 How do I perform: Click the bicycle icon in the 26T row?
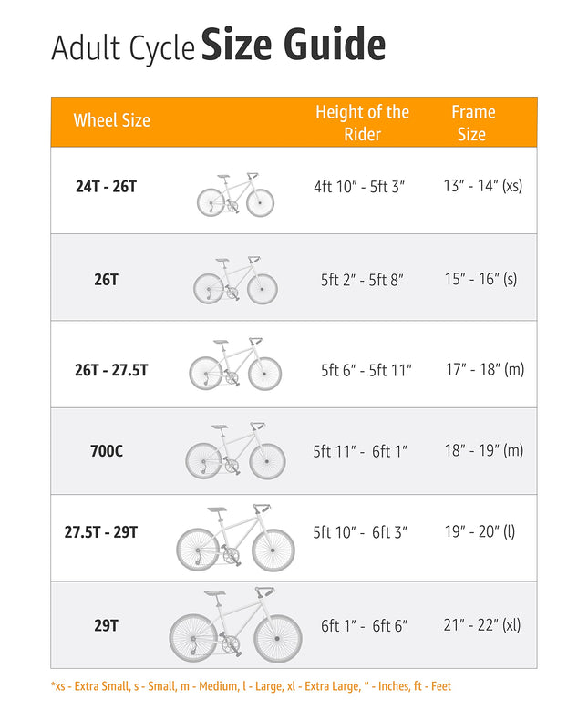point(234,281)
